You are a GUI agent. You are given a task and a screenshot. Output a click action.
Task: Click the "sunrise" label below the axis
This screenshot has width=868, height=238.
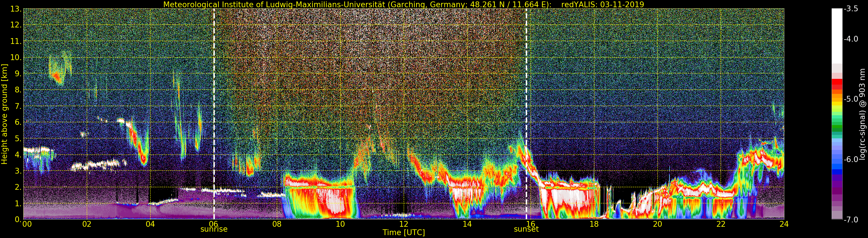[x=214, y=229]
